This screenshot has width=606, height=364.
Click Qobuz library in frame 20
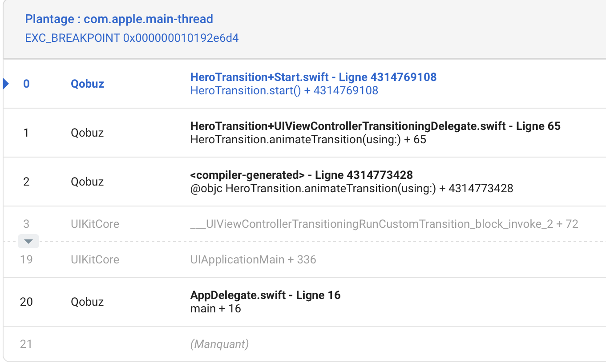(87, 302)
